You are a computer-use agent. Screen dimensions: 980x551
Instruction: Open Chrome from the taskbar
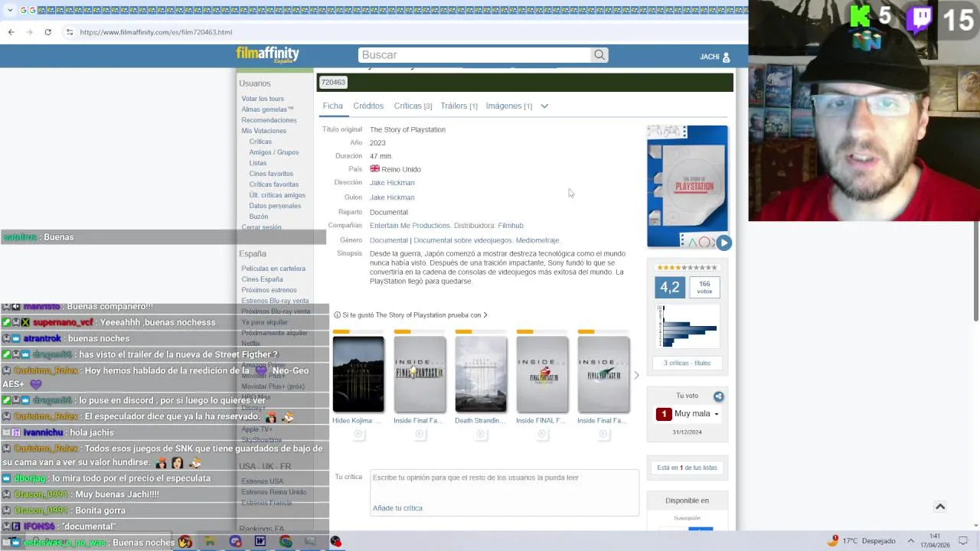coord(286,541)
